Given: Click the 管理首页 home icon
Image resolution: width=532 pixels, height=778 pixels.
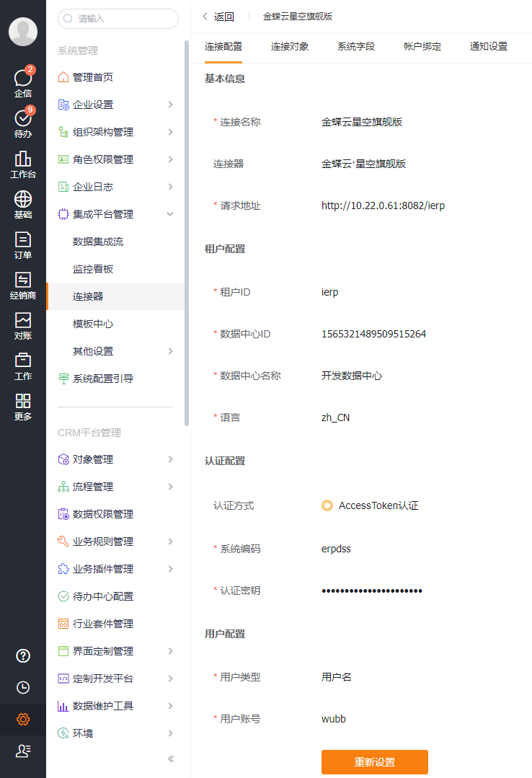Looking at the screenshot, I should pyautogui.click(x=63, y=77).
